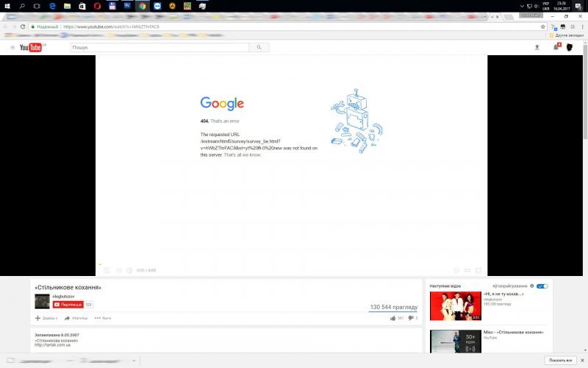Click the YouTube search magnifier button

point(259,47)
